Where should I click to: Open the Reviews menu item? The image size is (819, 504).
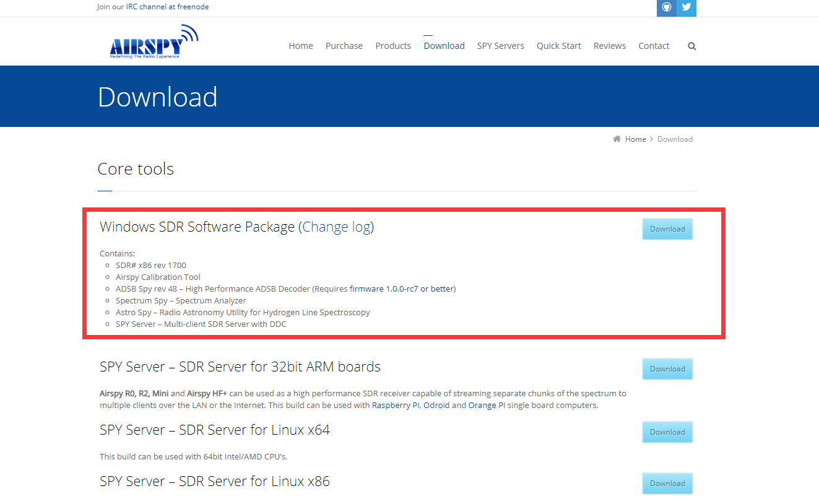(x=610, y=46)
